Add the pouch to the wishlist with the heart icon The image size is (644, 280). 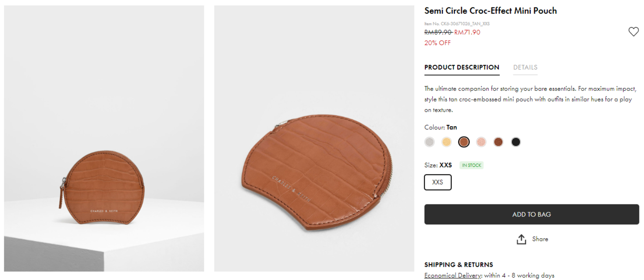[x=633, y=32]
